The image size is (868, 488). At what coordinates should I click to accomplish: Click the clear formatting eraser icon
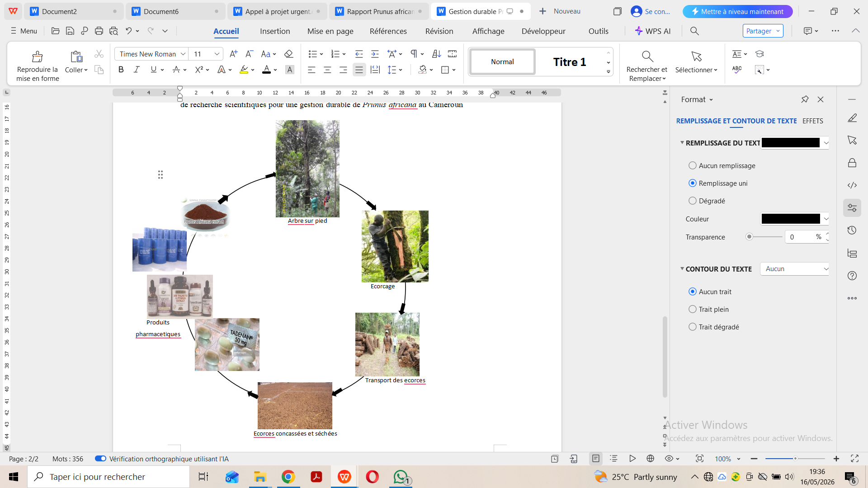[288, 54]
